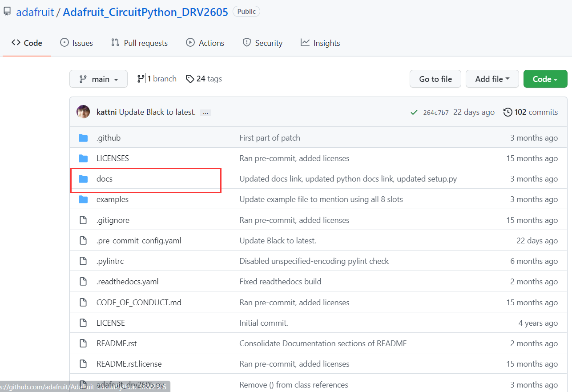
Task: Open .pre-commit-config.yaml file name
Action: pos(139,241)
